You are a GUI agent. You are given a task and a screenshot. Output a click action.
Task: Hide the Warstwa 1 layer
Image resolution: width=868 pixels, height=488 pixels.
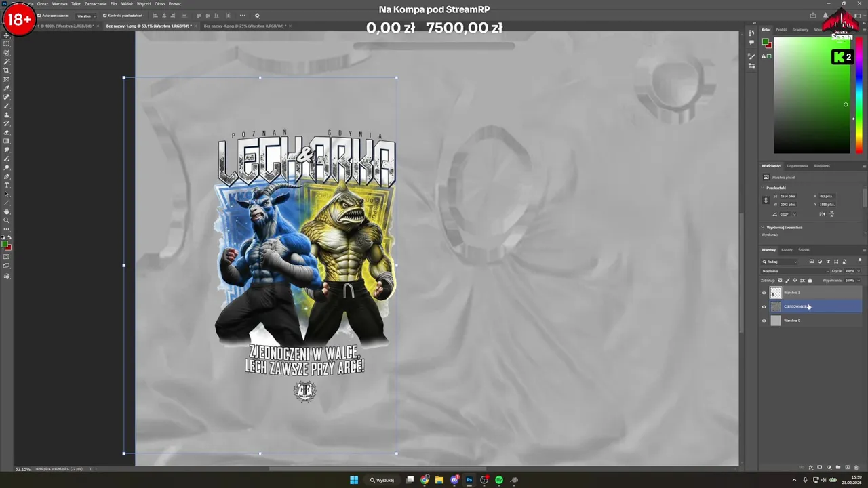click(x=764, y=293)
